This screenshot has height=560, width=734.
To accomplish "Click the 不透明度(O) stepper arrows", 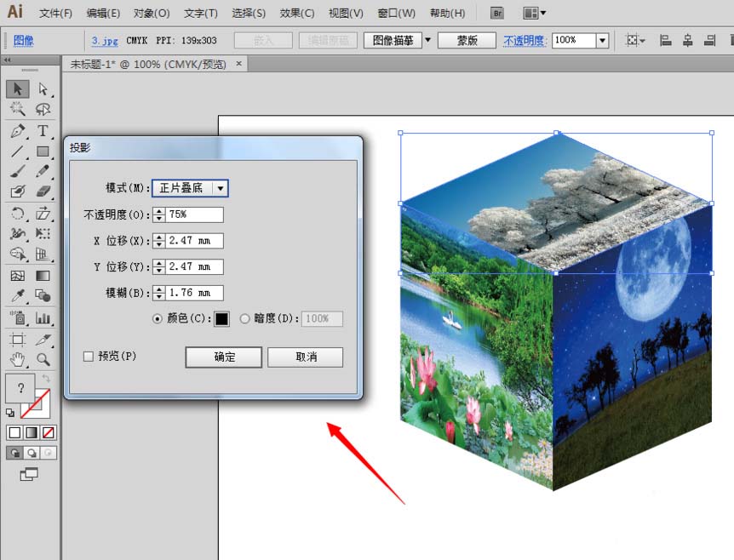I will tap(159, 214).
